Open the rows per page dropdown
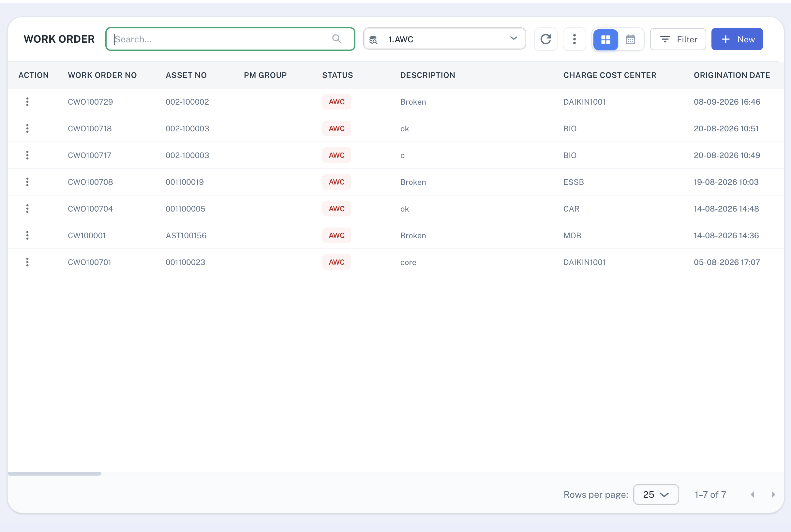Screen dimensions: 791x532 (656, 494)
